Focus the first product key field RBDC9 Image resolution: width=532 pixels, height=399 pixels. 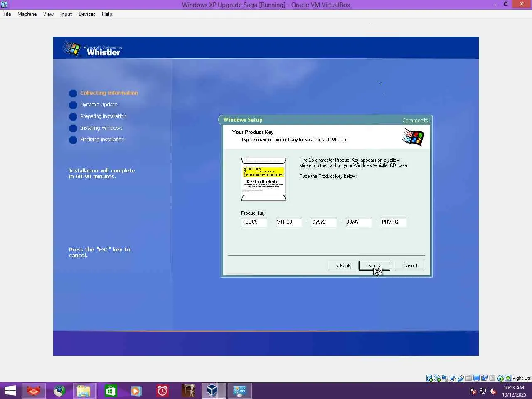click(x=254, y=222)
